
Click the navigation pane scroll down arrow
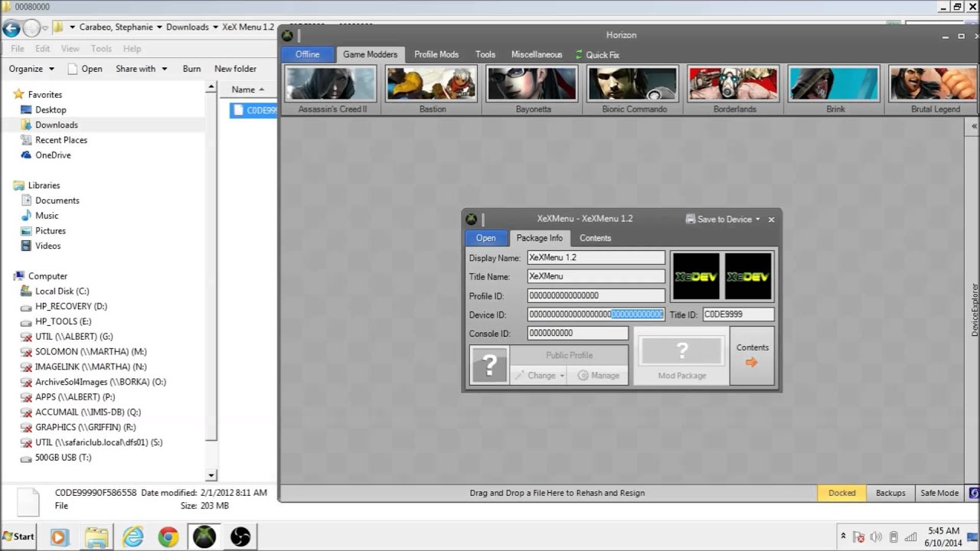[211, 475]
